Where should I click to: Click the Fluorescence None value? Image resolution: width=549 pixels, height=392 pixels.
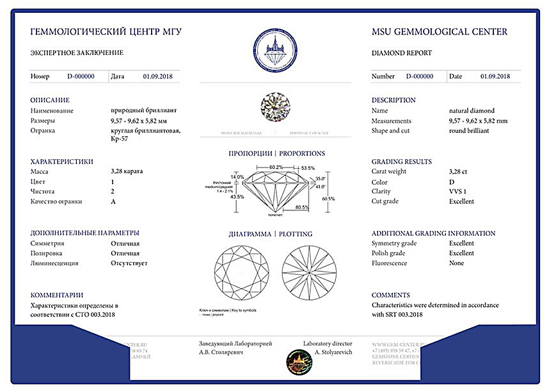click(x=456, y=263)
